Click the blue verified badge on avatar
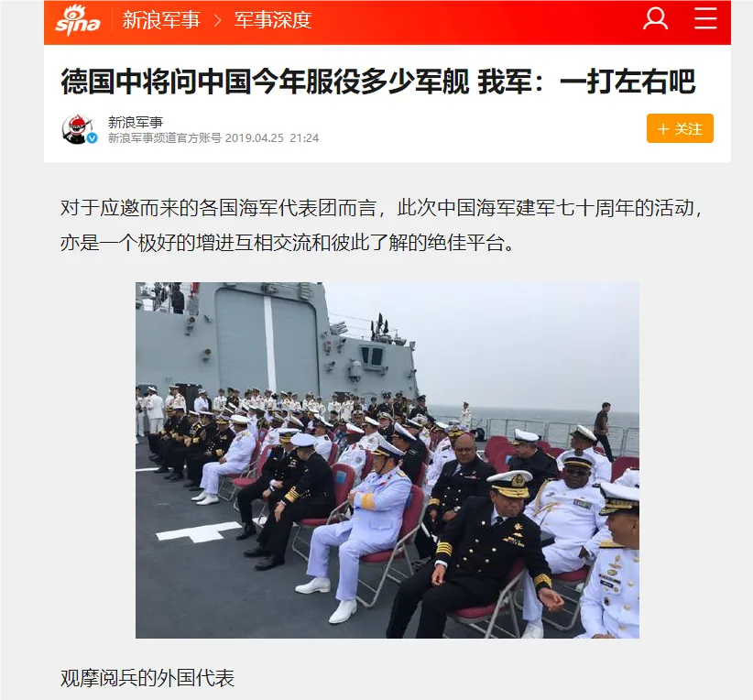The image size is (753, 700). pyautogui.click(x=93, y=138)
